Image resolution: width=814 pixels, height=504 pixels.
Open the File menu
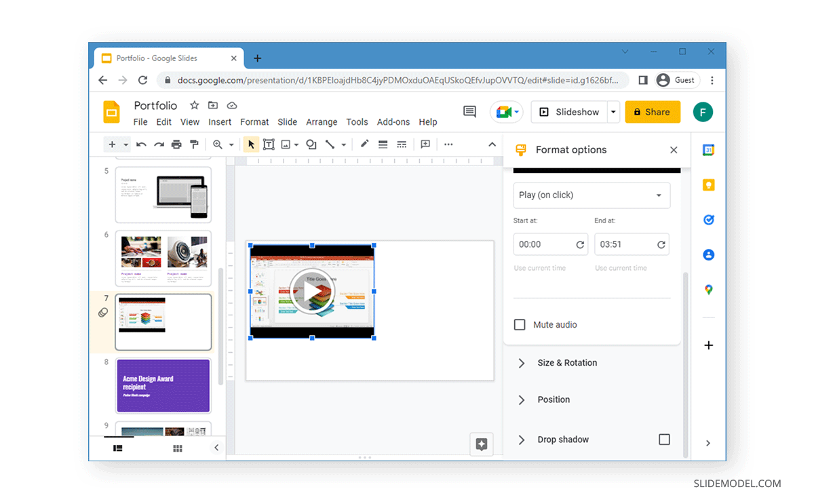140,122
